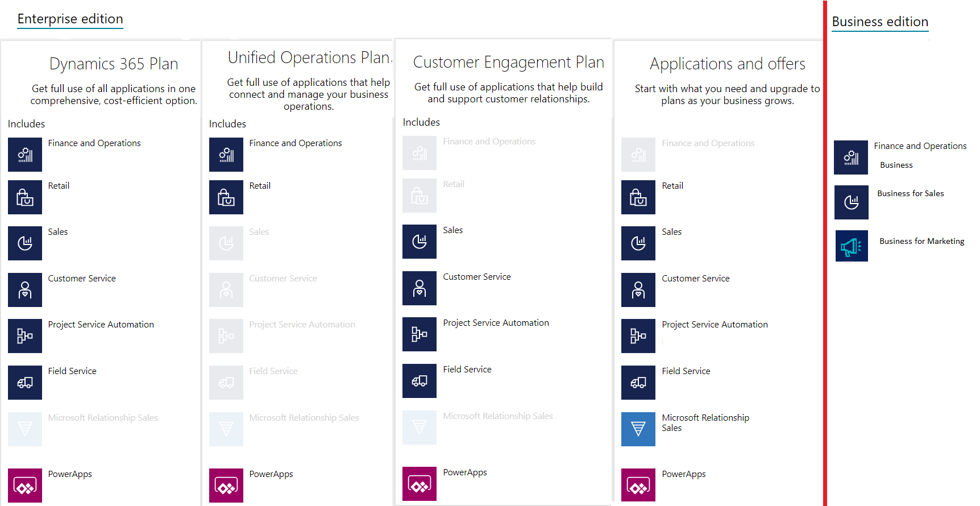Click Business for Sales icon
980x506 pixels.
852,202
